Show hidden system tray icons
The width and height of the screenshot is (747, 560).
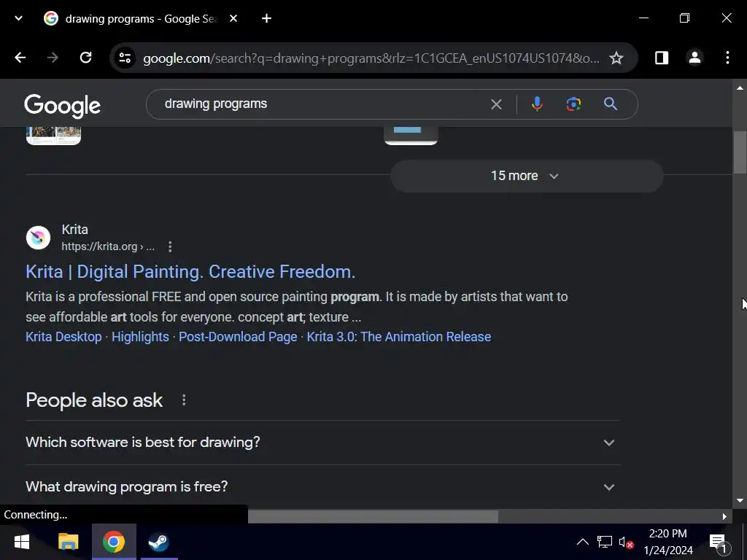583,542
